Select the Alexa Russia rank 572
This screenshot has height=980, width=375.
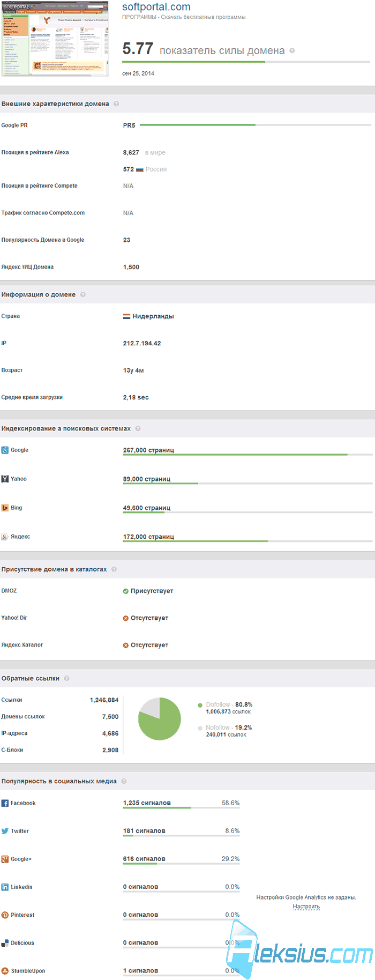coord(129,169)
